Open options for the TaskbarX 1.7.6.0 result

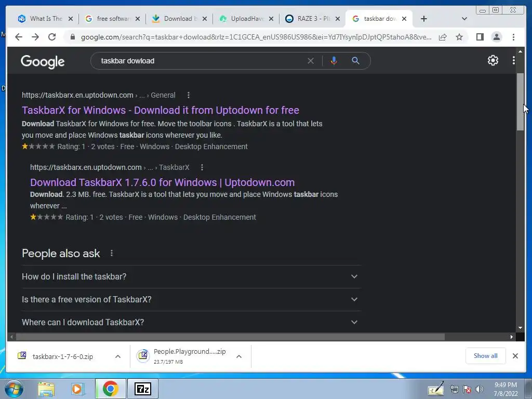(x=202, y=167)
